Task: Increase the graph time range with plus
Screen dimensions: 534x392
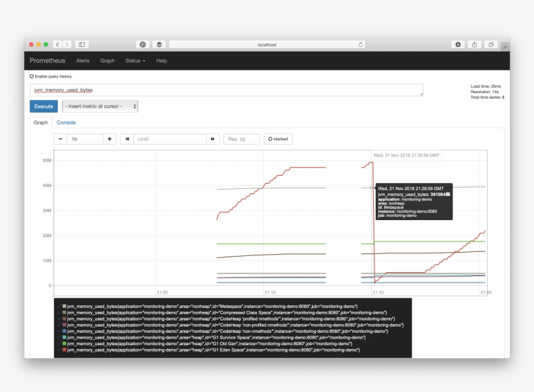Action: (109, 139)
